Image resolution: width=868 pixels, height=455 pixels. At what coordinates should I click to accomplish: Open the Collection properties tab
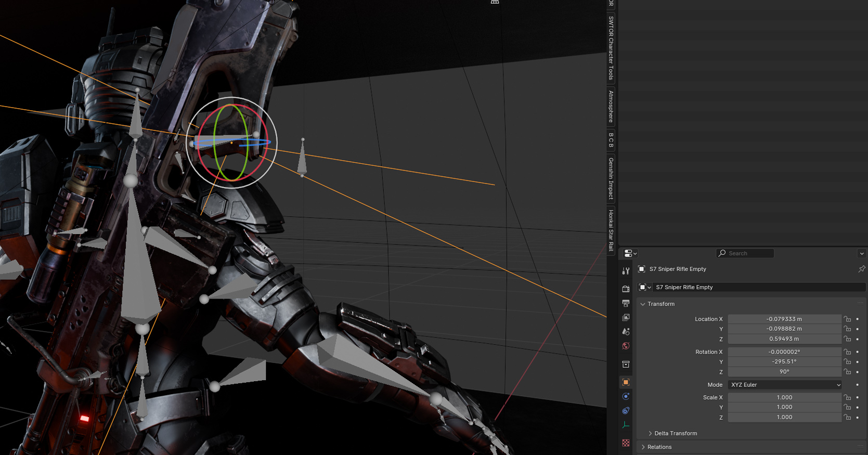click(626, 364)
